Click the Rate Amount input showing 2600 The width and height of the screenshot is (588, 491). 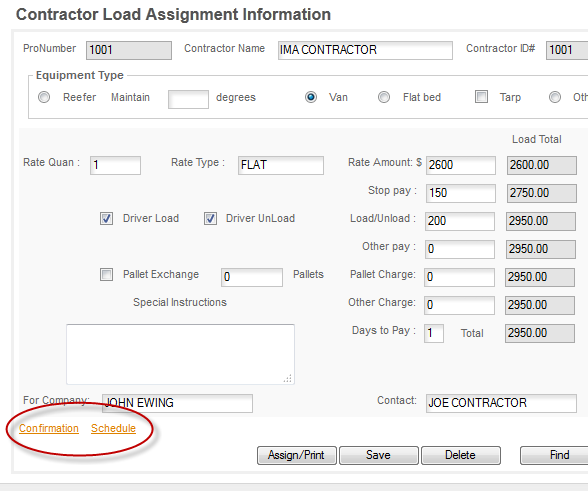(x=461, y=165)
